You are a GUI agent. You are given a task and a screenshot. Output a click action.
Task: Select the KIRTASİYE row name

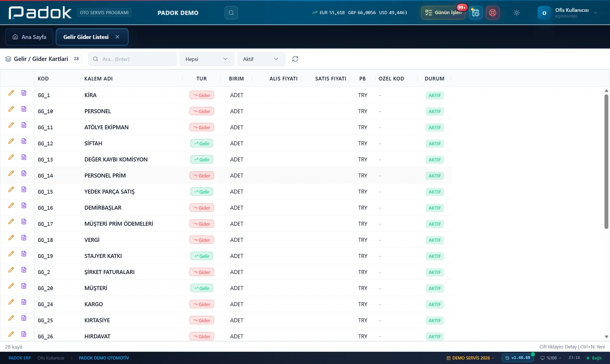pos(97,320)
